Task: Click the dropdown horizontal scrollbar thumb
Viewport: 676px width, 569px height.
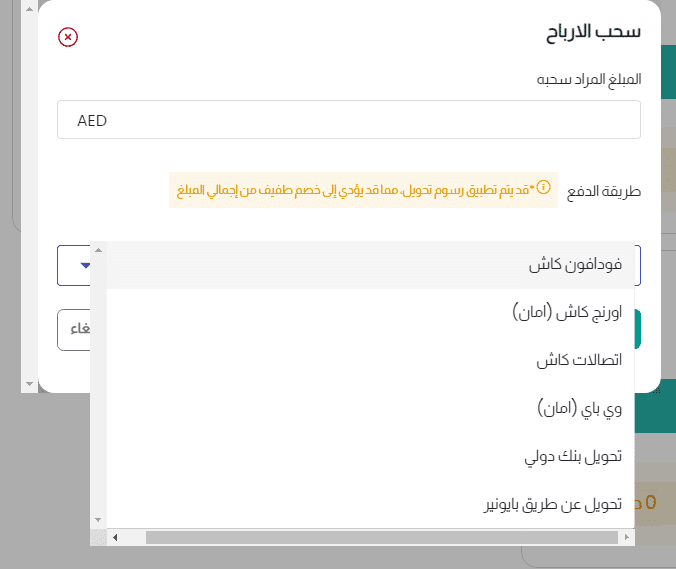Action: click(380, 538)
